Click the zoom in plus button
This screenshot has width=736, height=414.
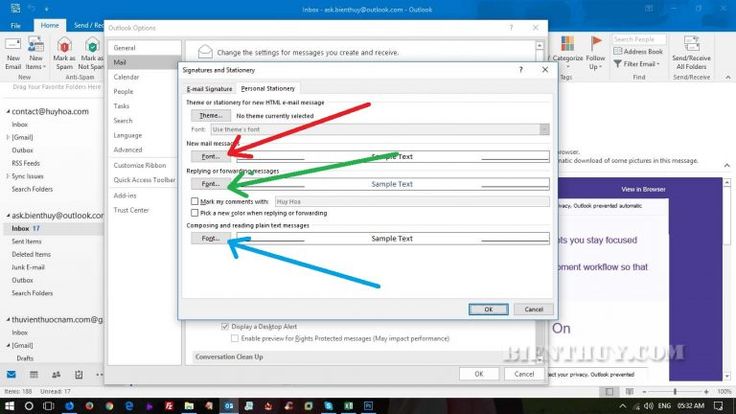tap(706, 391)
